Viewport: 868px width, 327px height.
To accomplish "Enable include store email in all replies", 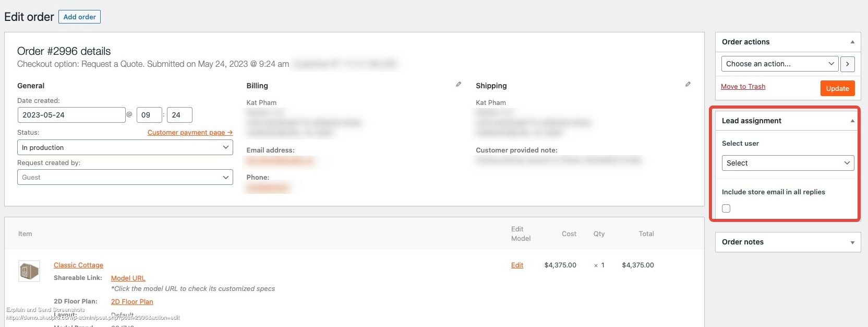I will [x=726, y=208].
